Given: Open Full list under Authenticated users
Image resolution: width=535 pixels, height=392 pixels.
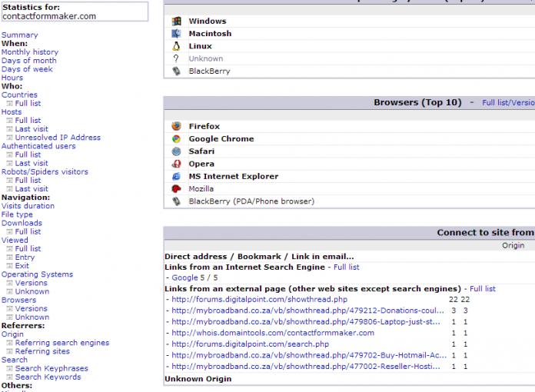Looking at the screenshot, I should click(28, 154).
